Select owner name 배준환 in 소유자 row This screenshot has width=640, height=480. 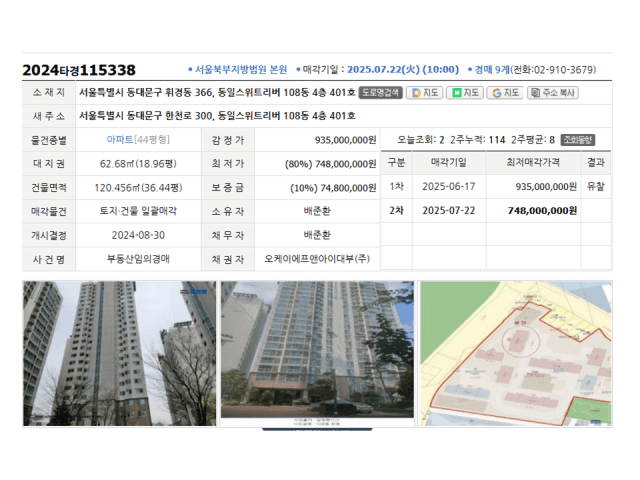317,211
